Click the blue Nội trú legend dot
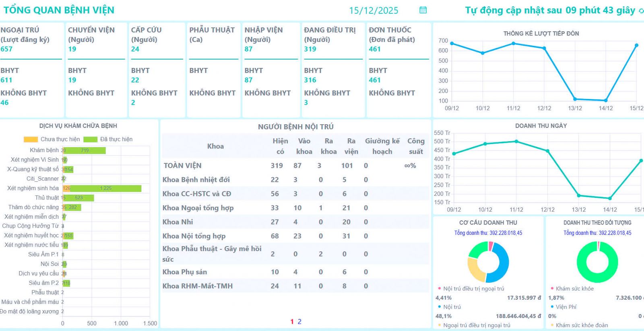 439,306
